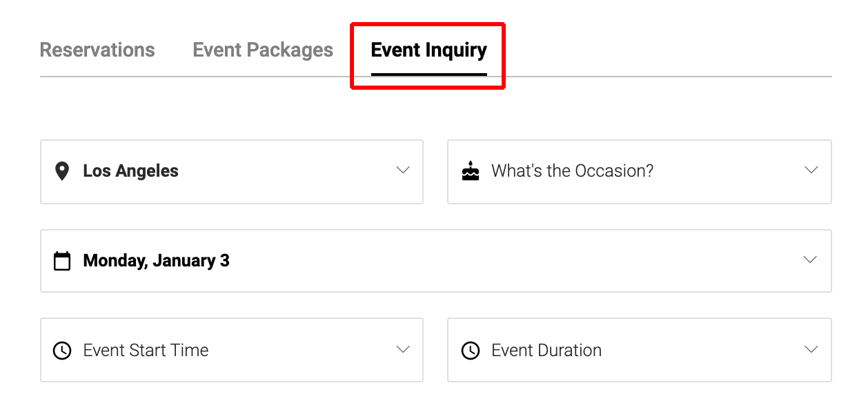The height and width of the screenshot is (410, 868).
Task: Click the birthday cake occasion icon
Action: [x=470, y=171]
